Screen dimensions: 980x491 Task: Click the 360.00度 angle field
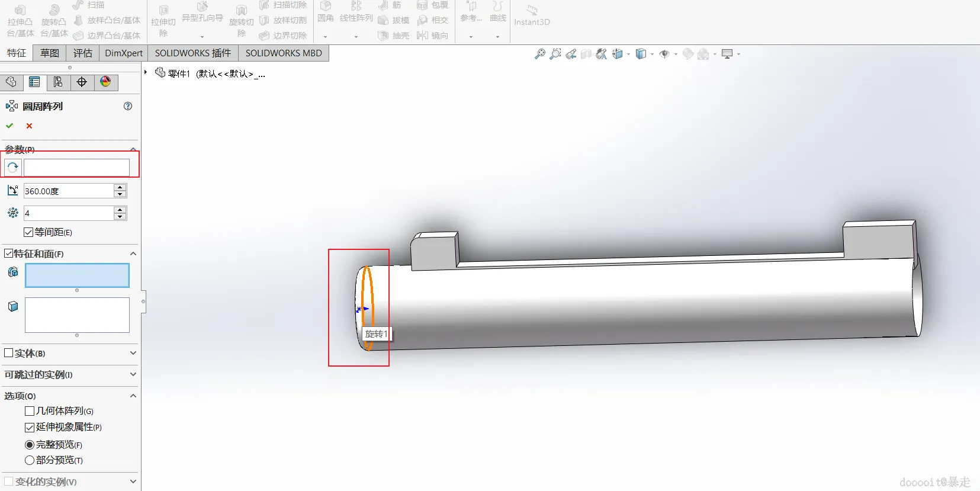click(x=68, y=191)
